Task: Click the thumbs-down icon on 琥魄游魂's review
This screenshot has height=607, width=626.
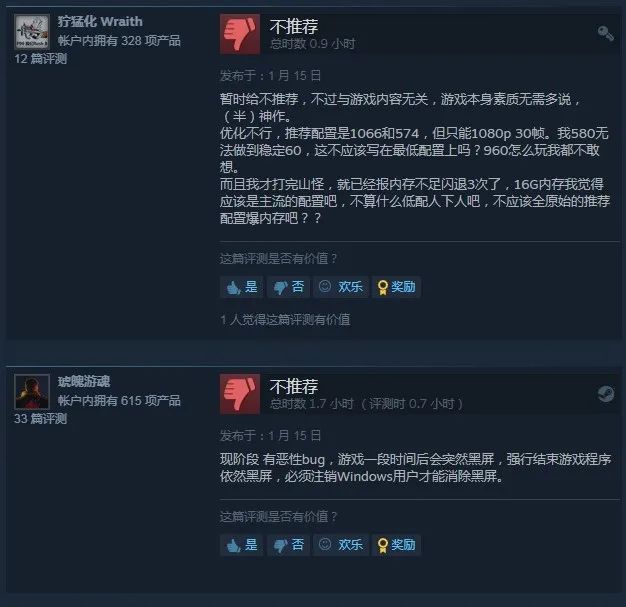Action: pyautogui.click(x=240, y=394)
